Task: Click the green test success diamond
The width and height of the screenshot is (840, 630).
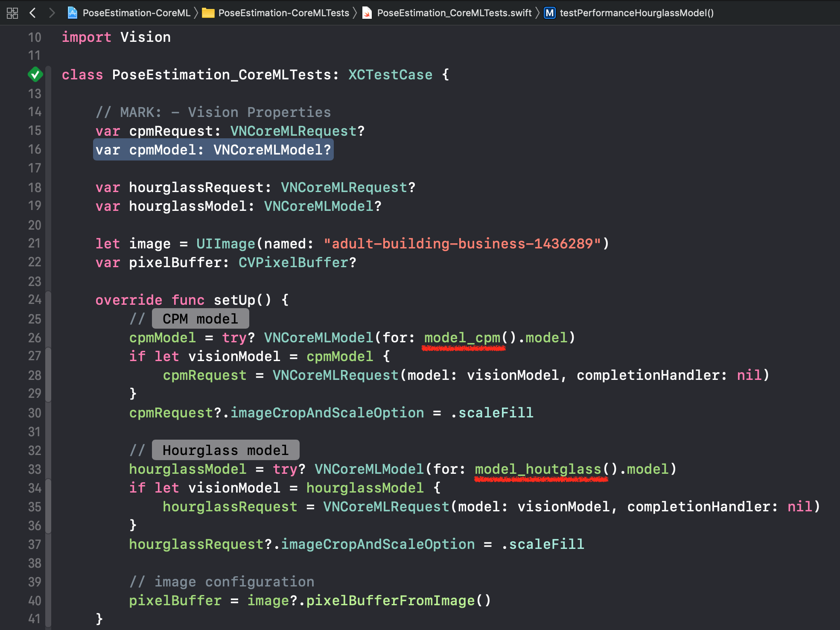Action: point(35,75)
